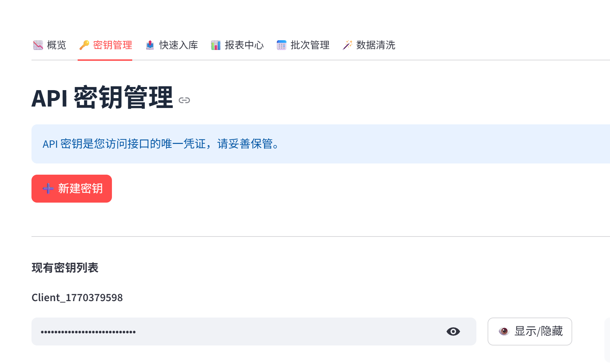Toggle key visibility with the eye icon
The width and height of the screenshot is (610, 364).
point(453,332)
